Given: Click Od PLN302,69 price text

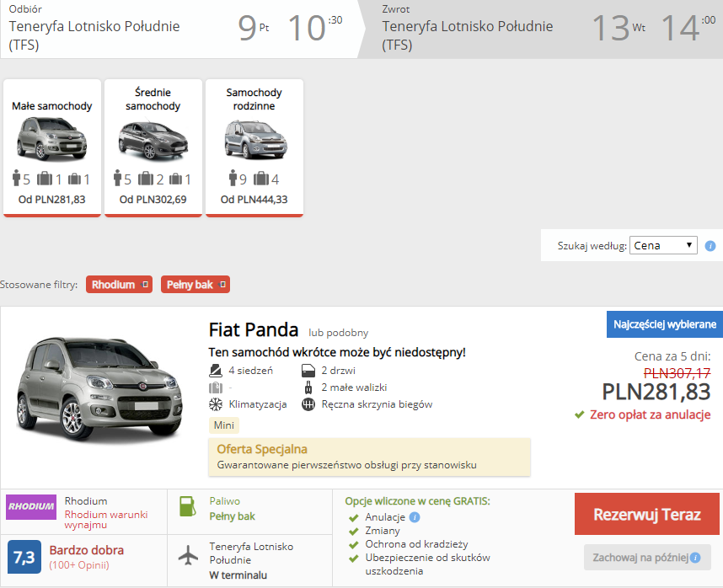Looking at the screenshot, I should (153, 200).
